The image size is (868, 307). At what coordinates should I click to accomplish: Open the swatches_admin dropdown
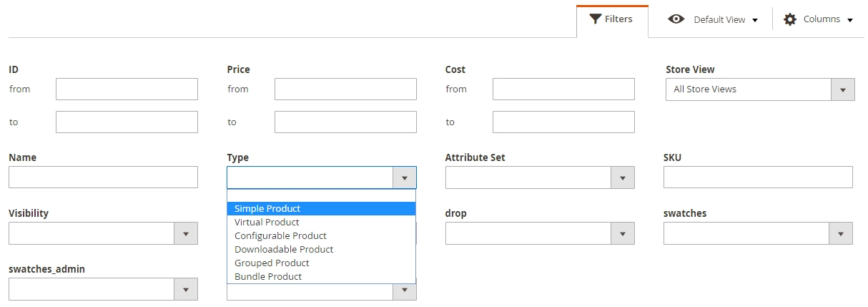click(x=103, y=289)
